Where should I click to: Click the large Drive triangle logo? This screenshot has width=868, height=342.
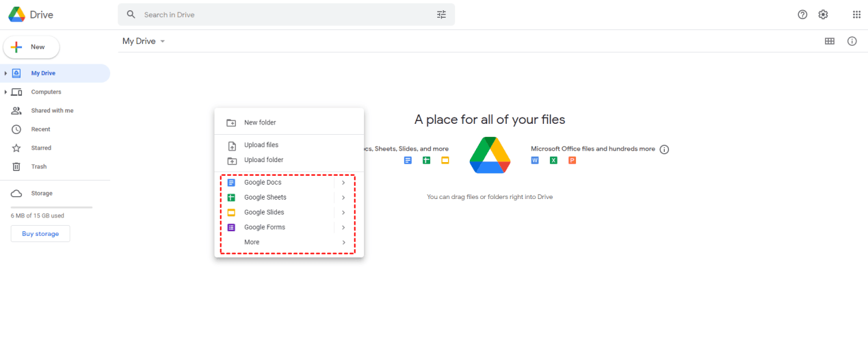(490, 155)
